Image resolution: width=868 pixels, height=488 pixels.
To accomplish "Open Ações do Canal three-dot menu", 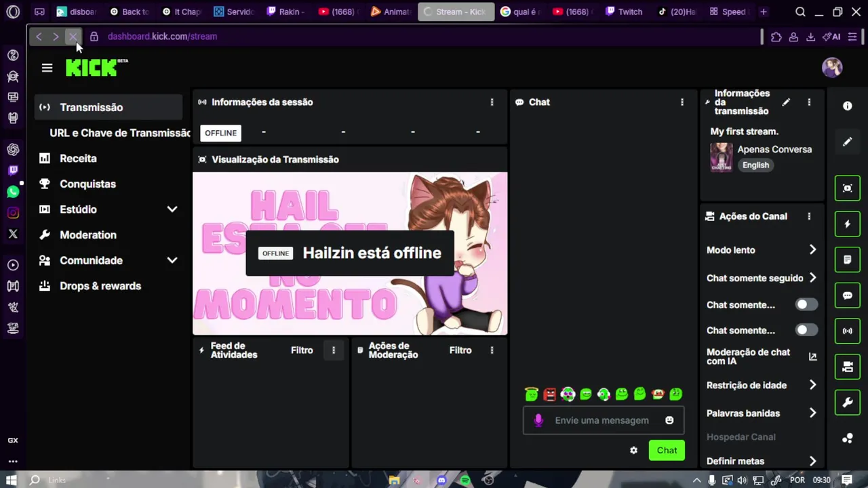I will pos(809,216).
